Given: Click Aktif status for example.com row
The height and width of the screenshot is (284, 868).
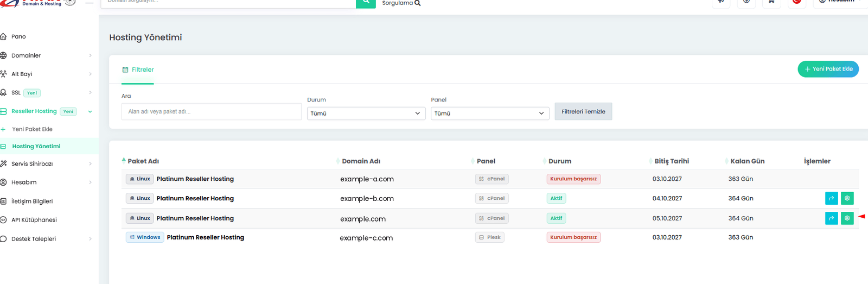Looking at the screenshot, I should (557, 218).
